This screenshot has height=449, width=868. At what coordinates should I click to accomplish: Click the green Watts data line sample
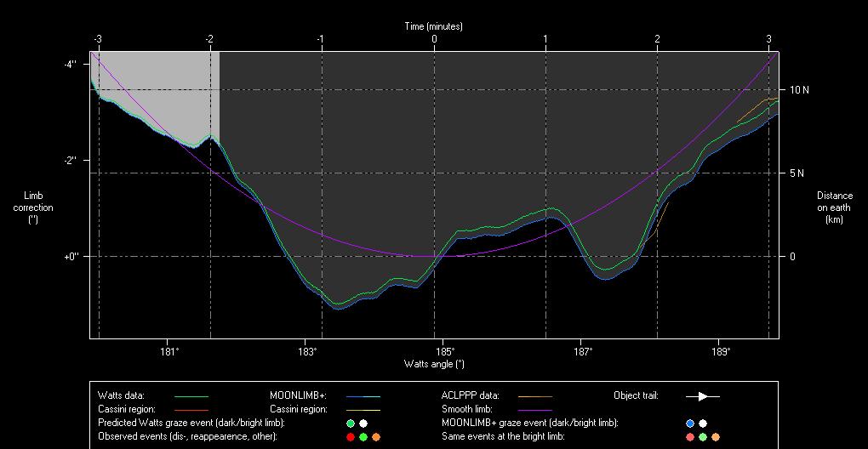click(191, 396)
